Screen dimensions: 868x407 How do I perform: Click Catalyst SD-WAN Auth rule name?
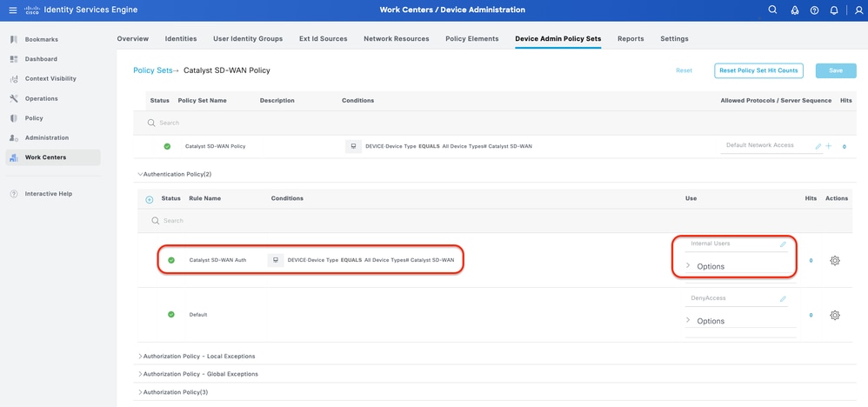[217, 260]
